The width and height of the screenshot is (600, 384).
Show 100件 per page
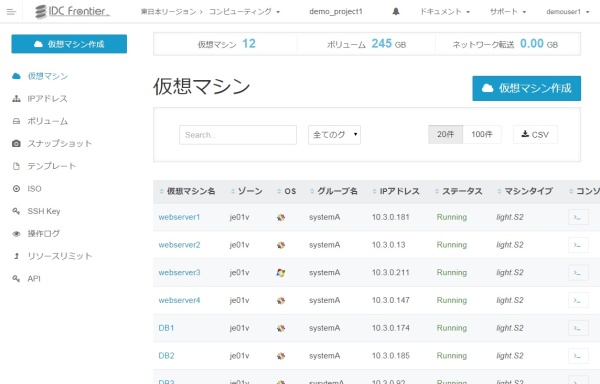(x=482, y=135)
